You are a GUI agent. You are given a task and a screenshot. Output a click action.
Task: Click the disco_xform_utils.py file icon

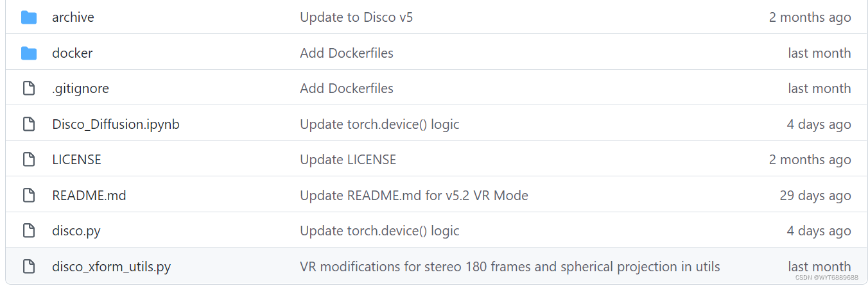(x=29, y=267)
